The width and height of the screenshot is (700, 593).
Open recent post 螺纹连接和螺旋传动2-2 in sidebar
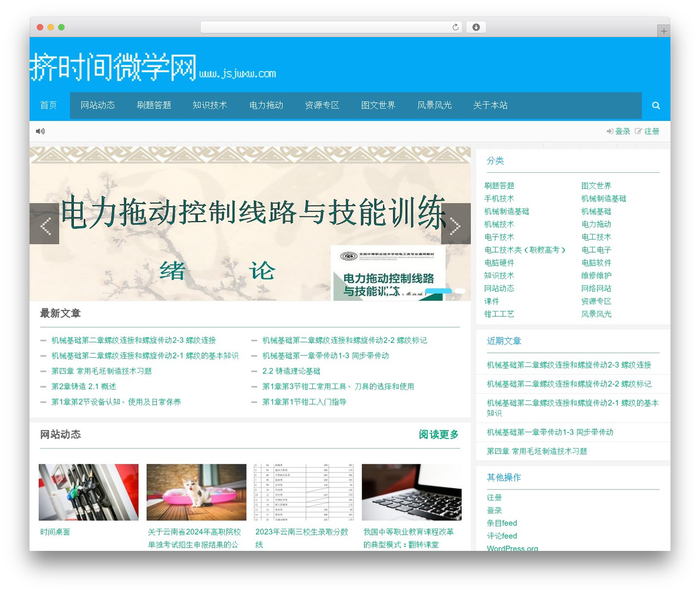click(x=569, y=384)
